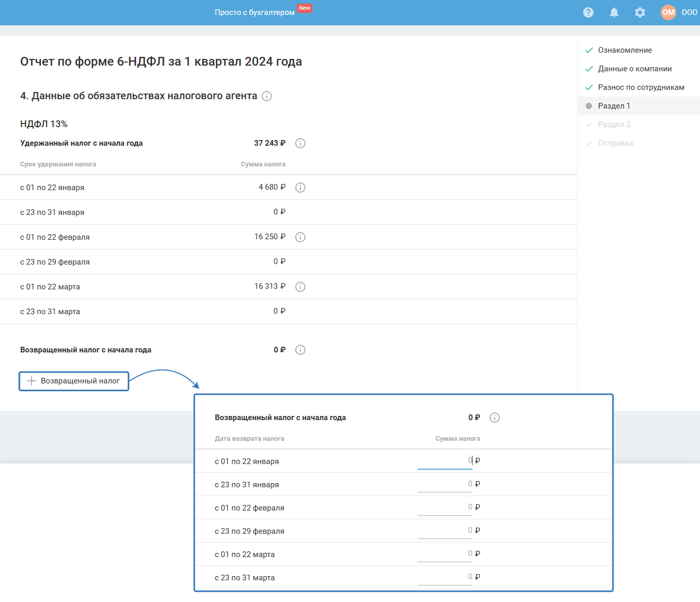Go to 'Ознакомление' step
This screenshot has width=700, height=602.
625,50
